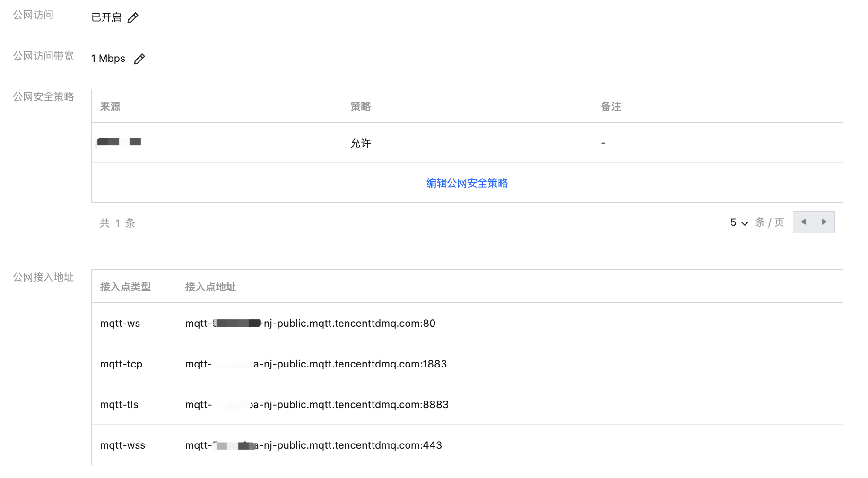Select the mqtt-ws endpoint type
The height and width of the screenshot is (478, 868).
120,324
